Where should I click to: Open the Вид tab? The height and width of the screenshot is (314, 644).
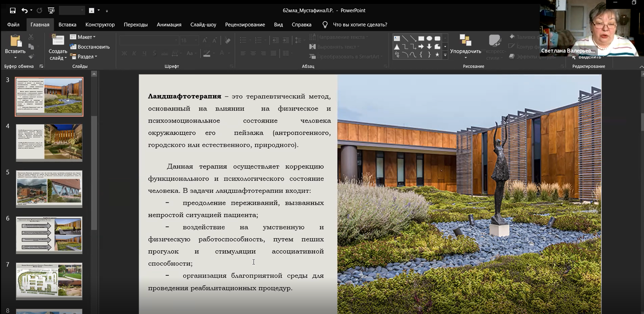point(278,25)
